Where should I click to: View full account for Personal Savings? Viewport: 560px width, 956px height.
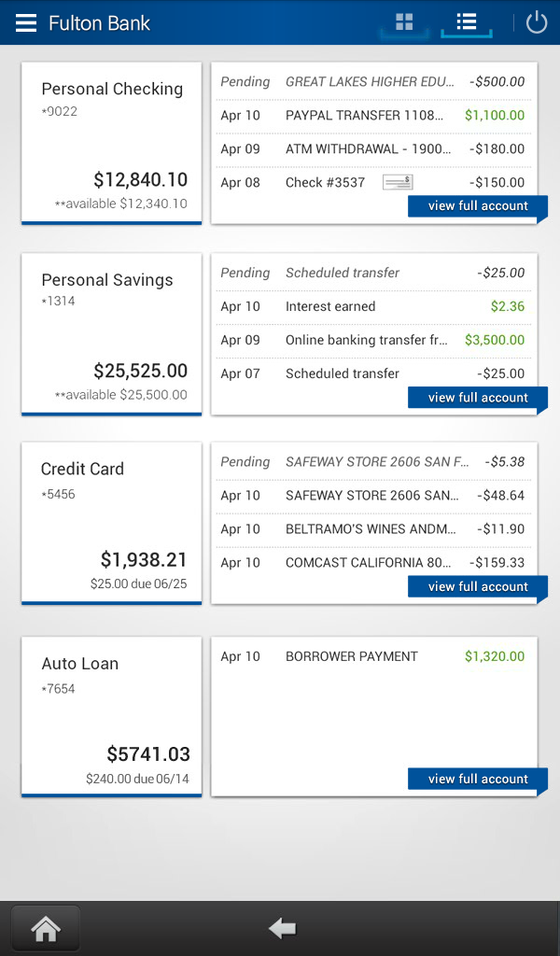click(478, 397)
